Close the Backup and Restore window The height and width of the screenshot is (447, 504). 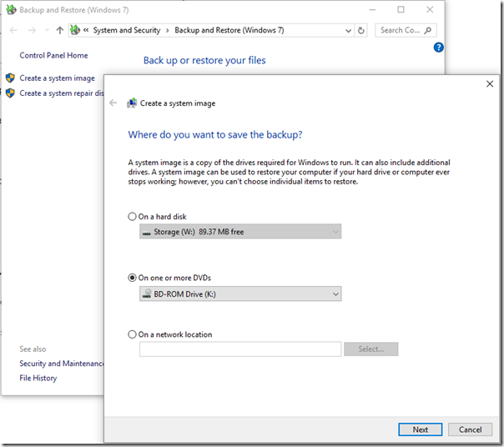coord(430,10)
